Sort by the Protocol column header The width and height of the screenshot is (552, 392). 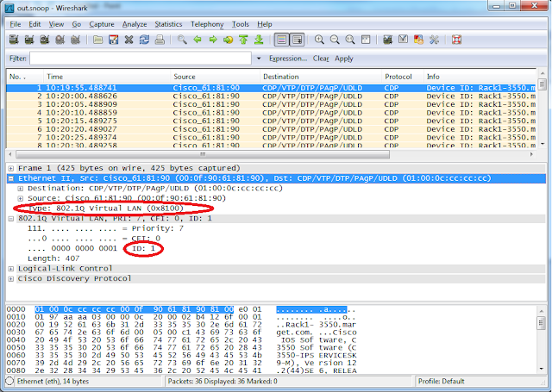403,77
